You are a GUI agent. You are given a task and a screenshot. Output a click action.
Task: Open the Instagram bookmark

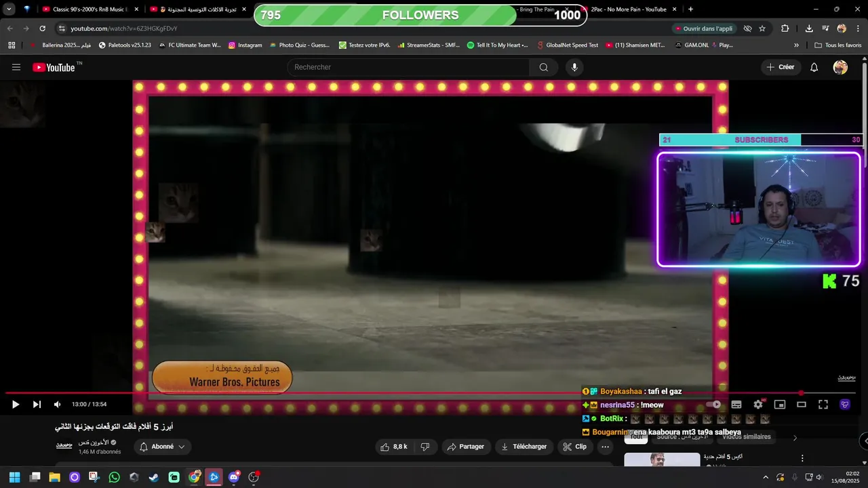pos(245,45)
